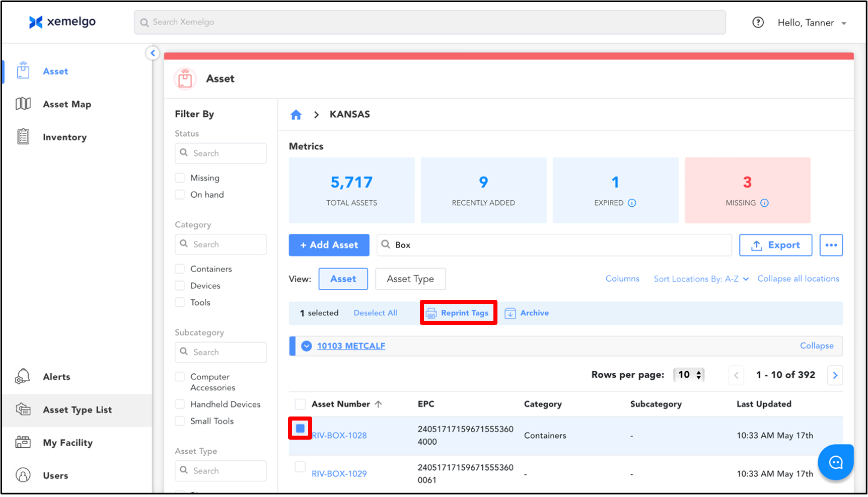Screen dimensions: 868x497
Task: Check the Missing status filter
Action: click(180, 178)
